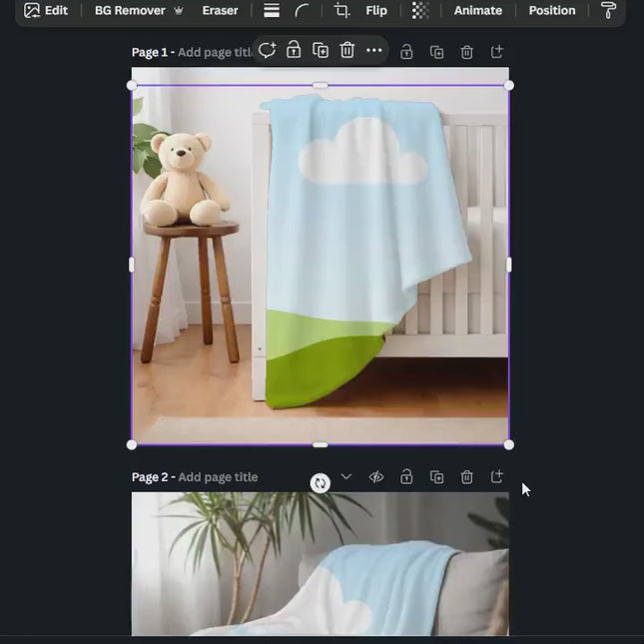Open the Animate panel
The height and width of the screenshot is (644, 644).
[478, 10]
